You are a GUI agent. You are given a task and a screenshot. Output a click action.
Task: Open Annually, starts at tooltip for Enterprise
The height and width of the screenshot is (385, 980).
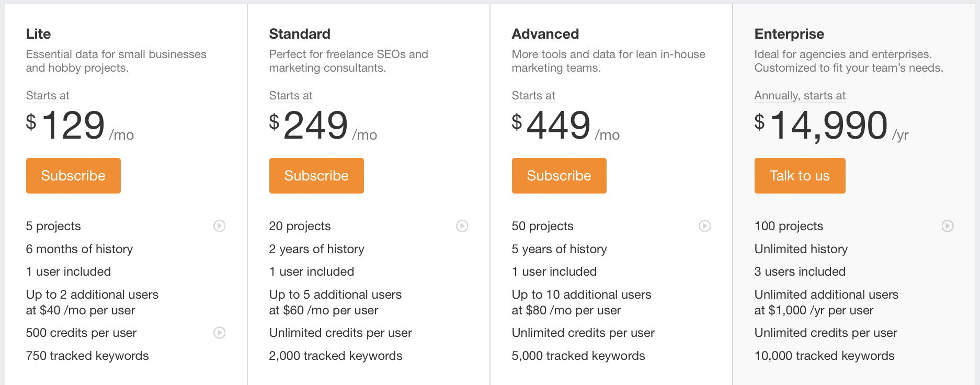click(800, 96)
